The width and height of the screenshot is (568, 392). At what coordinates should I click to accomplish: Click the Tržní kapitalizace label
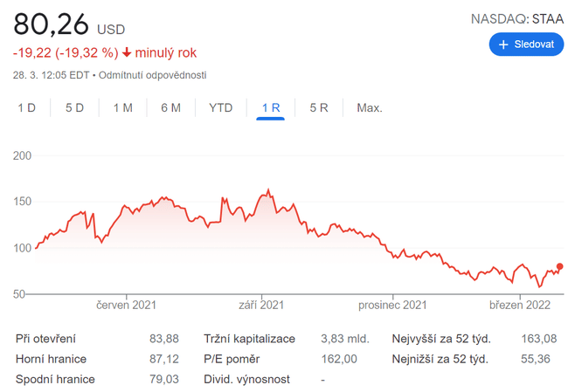pos(249,339)
